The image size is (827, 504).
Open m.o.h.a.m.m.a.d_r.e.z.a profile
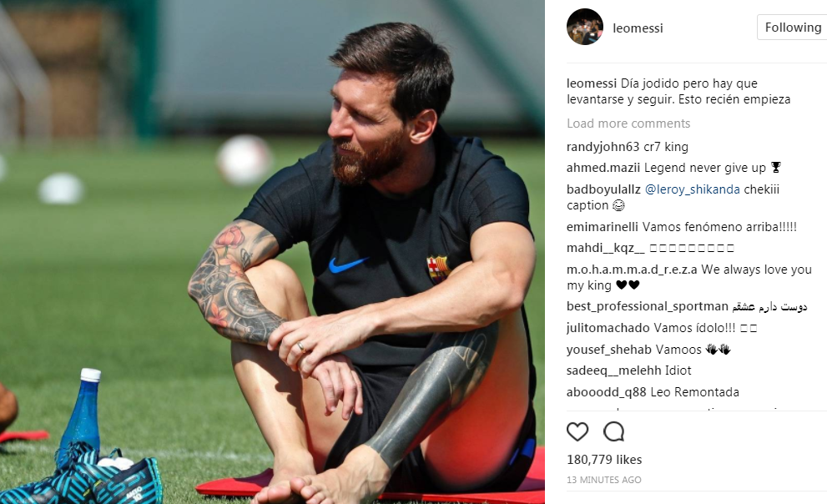point(632,270)
